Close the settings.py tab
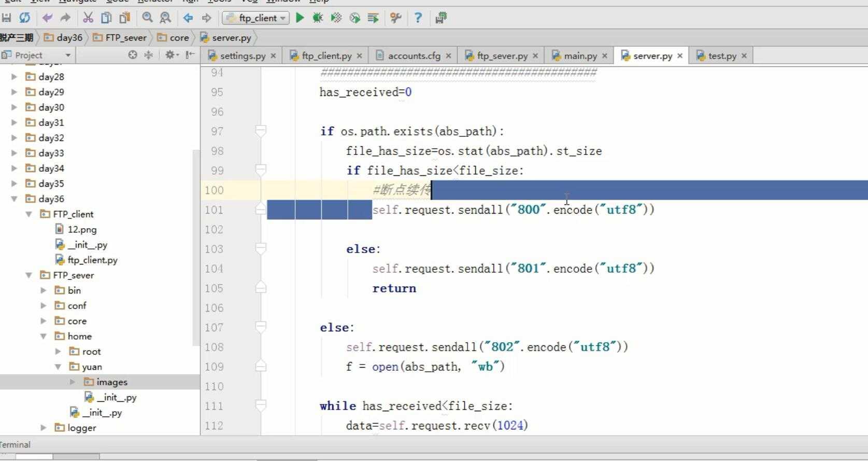868x461 pixels. [x=273, y=55]
